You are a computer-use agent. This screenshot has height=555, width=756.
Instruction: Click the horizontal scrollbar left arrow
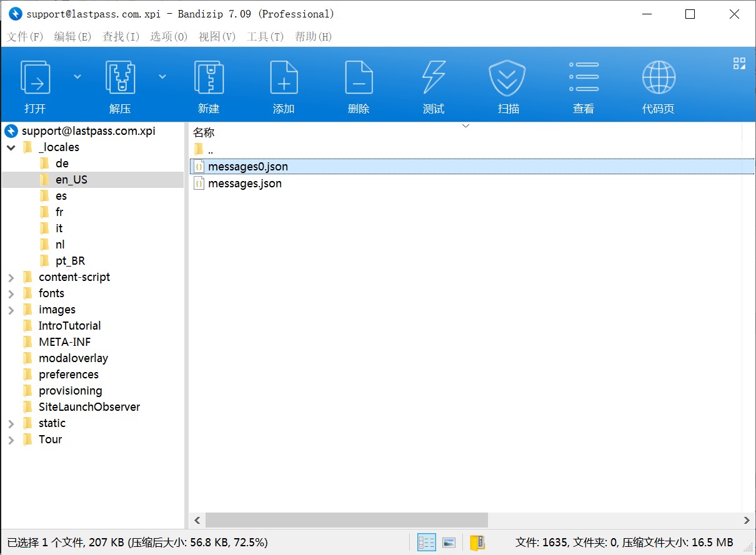click(197, 520)
